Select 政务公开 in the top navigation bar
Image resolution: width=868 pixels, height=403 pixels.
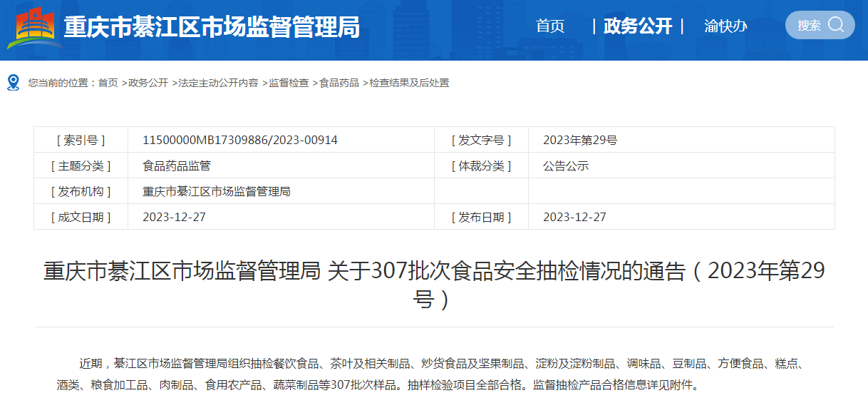coord(637,26)
